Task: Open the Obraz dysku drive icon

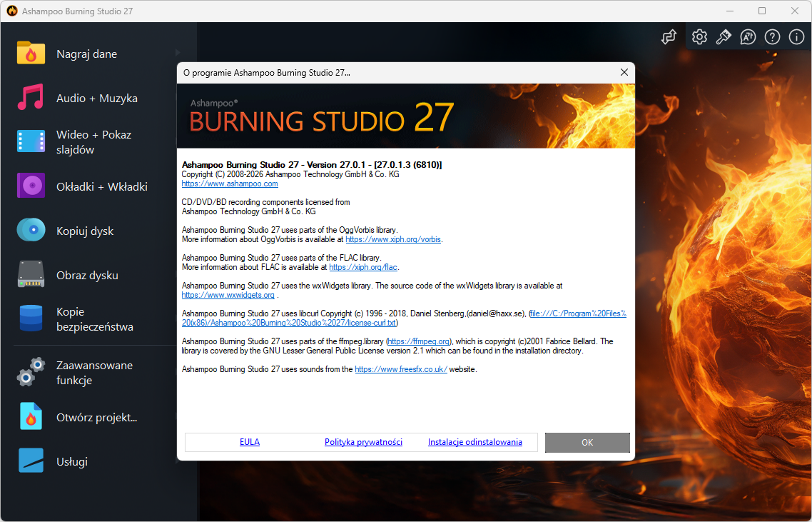Action: (x=31, y=274)
